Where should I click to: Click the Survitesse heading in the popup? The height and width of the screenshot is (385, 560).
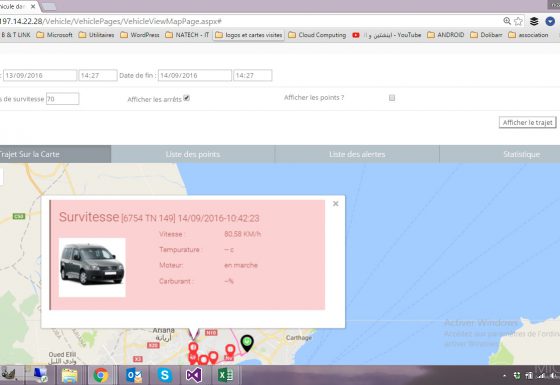pos(89,217)
